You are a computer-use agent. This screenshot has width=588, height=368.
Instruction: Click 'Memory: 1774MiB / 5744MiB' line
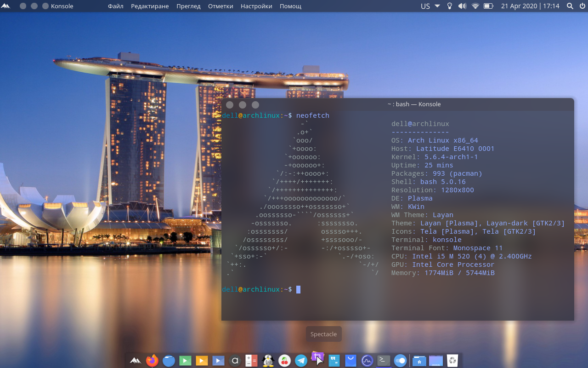443,273
